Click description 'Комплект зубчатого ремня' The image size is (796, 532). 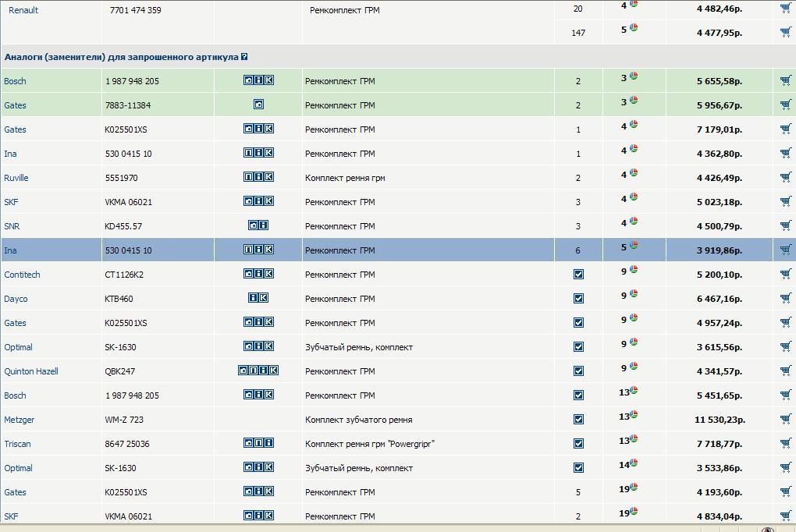click(x=358, y=420)
